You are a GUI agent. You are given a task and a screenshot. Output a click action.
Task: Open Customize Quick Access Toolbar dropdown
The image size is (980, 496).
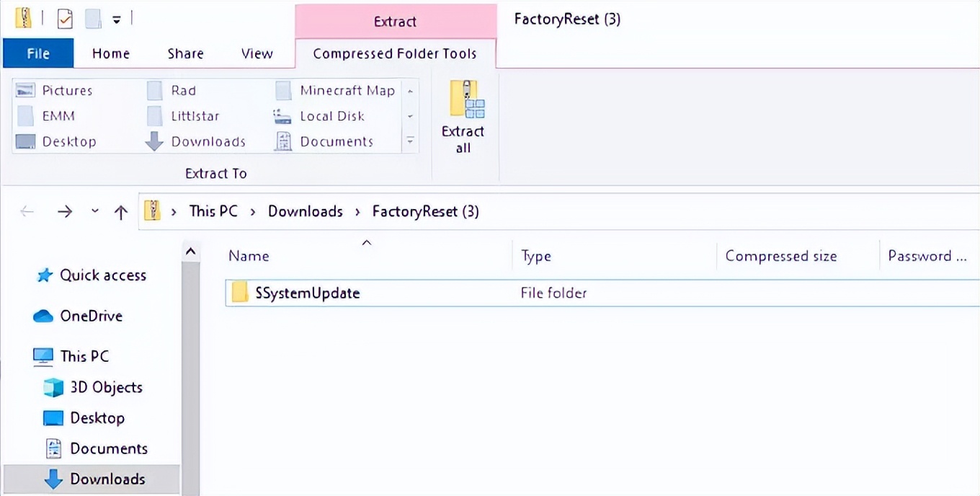(116, 19)
